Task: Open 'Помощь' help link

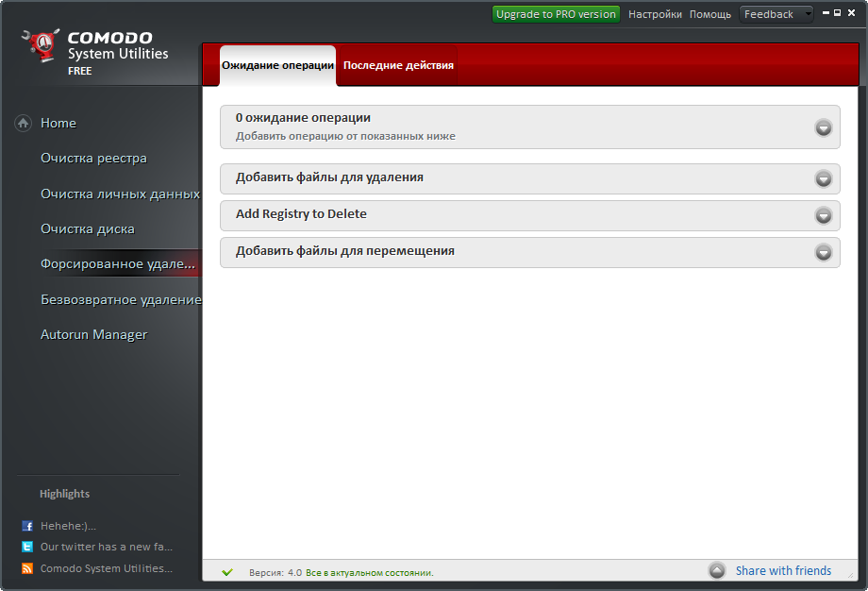Action: (710, 14)
